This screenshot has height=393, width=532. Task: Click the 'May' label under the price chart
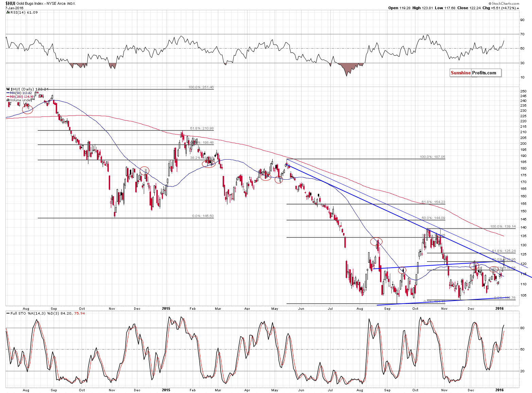click(275, 308)
